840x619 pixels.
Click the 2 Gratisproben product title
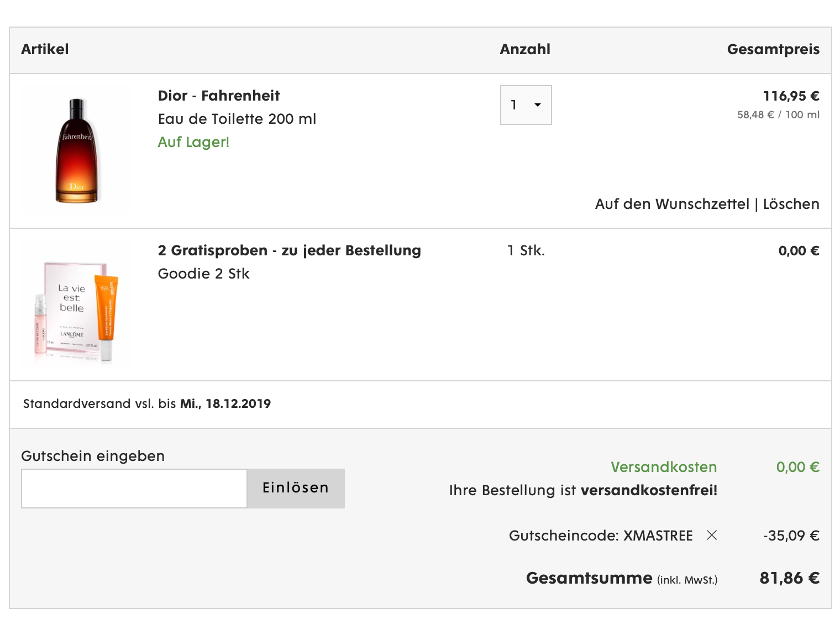[x=289, y=250]
